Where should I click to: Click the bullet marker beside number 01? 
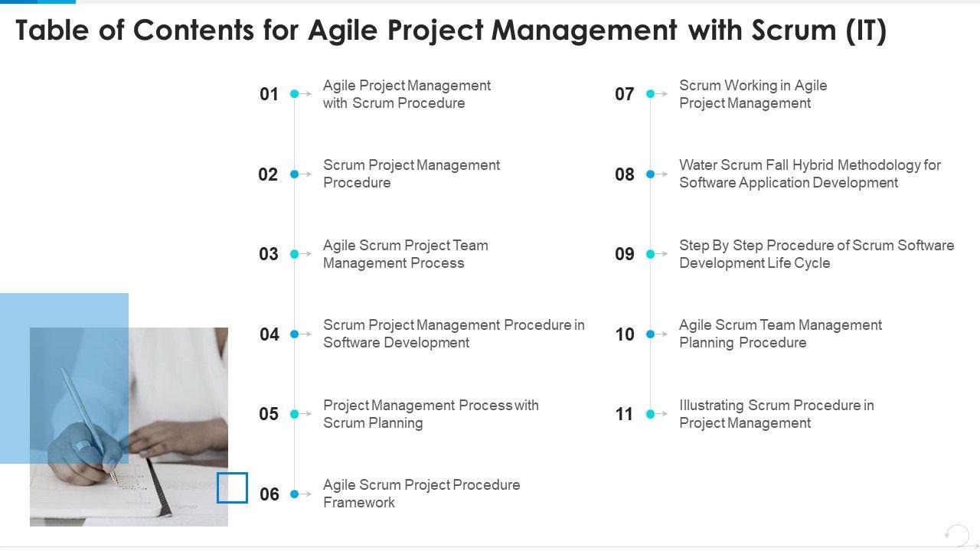(295, 94)
